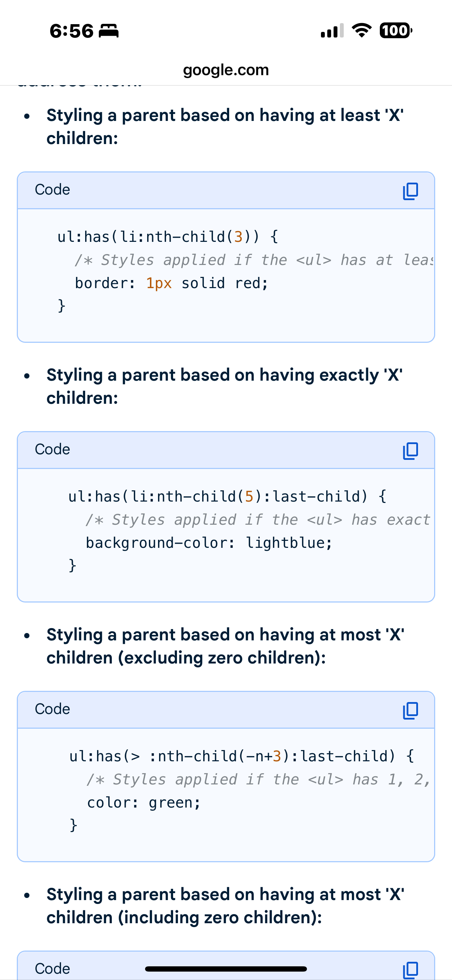Tap the cellular signal bars icon
The image size is (452, 980).
(x=332, y=31)
